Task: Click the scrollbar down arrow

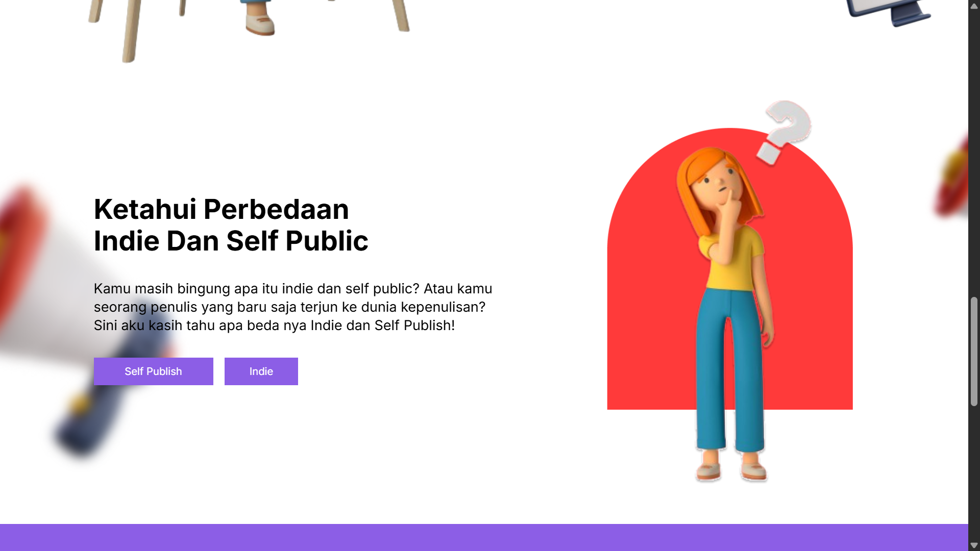Action: [x=974, y=545]
